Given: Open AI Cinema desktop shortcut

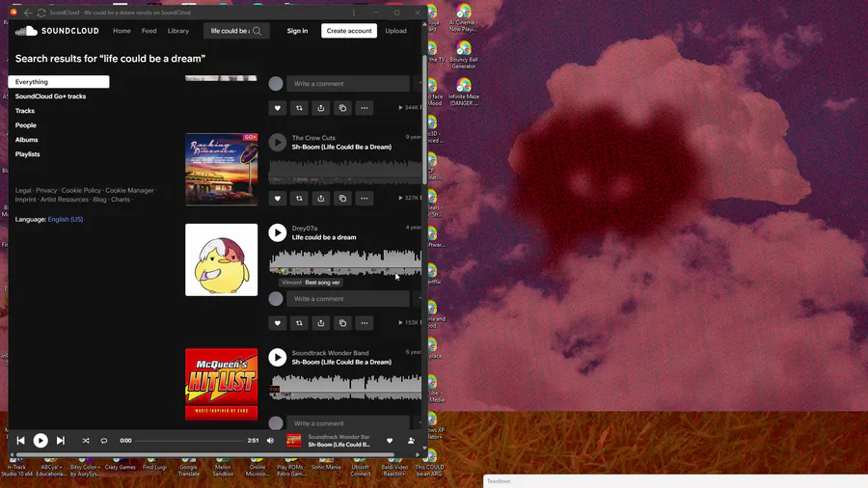Looking at the screenshot, I should click(x=463, y=17).
